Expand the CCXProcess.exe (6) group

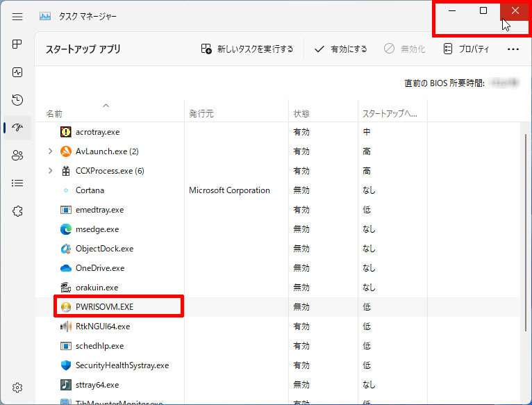50,170
